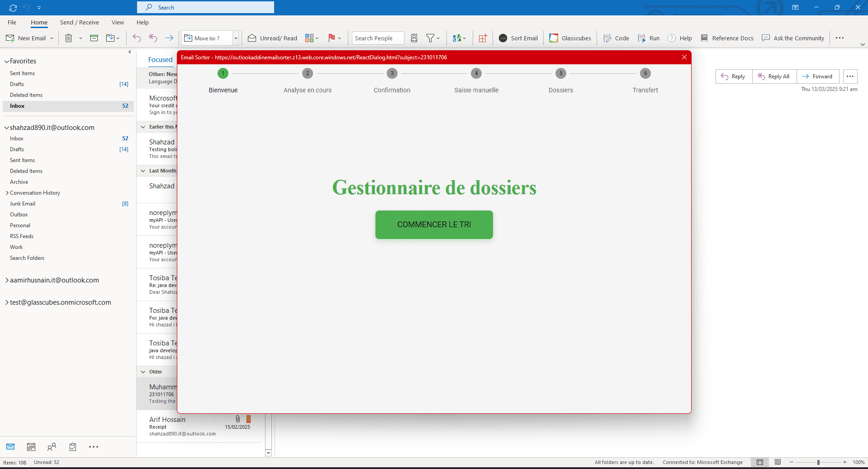Expand the test@glasscubes.onmicrosoft.com account
The image size is (868, 469).
point(7,302)
